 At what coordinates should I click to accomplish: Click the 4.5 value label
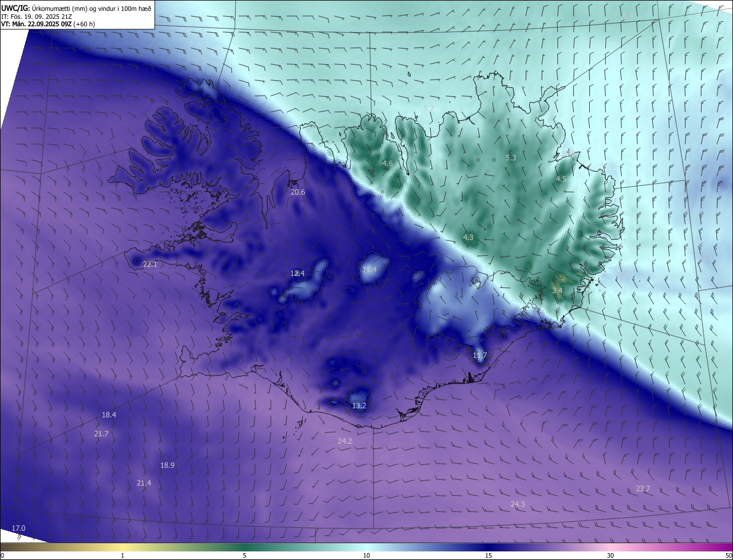click(x=561, y=179)
